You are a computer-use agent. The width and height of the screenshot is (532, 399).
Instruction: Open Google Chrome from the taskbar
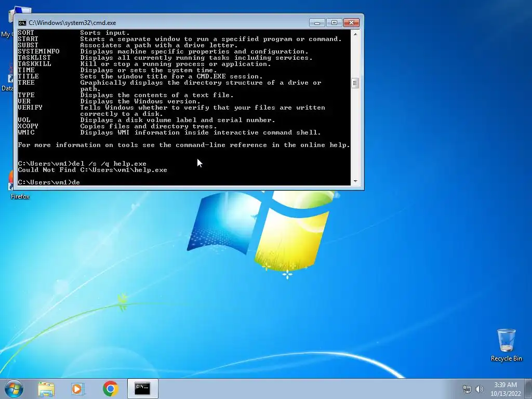tap(110, 389)
